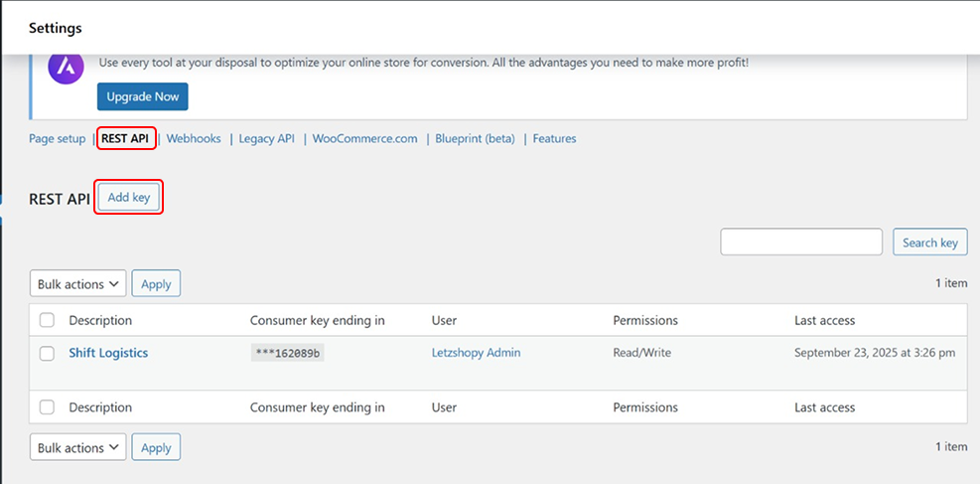The image size is (980, 484).
Task: Go to the Legacy API tab
Action: point(266,139)
